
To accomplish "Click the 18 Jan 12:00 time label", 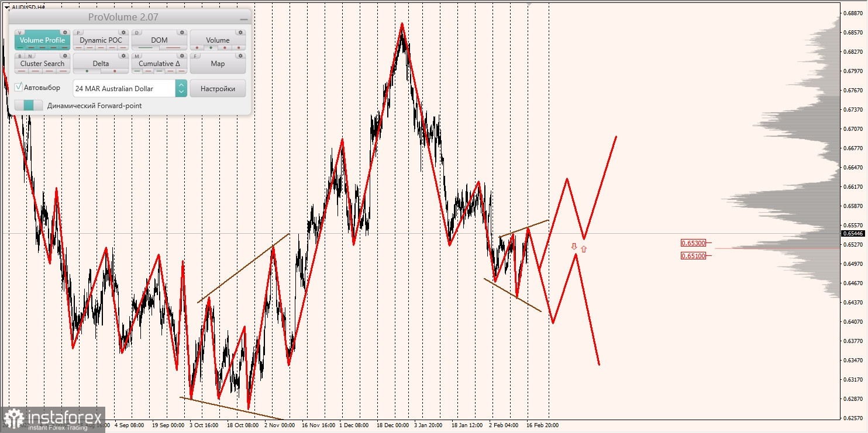I will 467,425.
